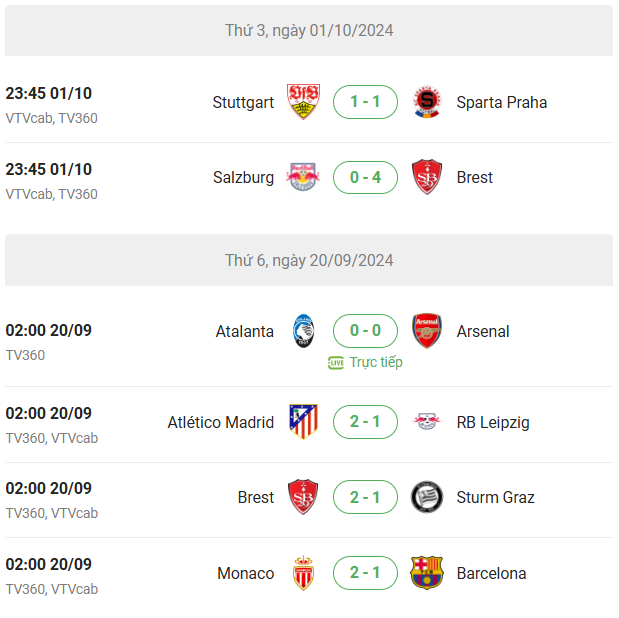Image resolution: width=619 pixels, height=618 pixels.
Task: Click the Atalanta club logo
Action: tap(303, 331)
